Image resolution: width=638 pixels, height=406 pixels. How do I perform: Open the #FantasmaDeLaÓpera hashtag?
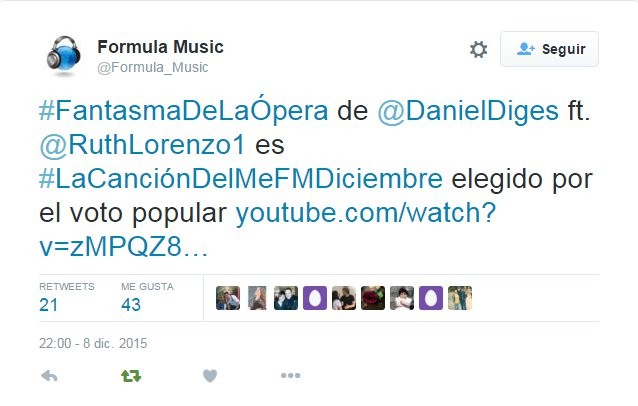(184, 110)
